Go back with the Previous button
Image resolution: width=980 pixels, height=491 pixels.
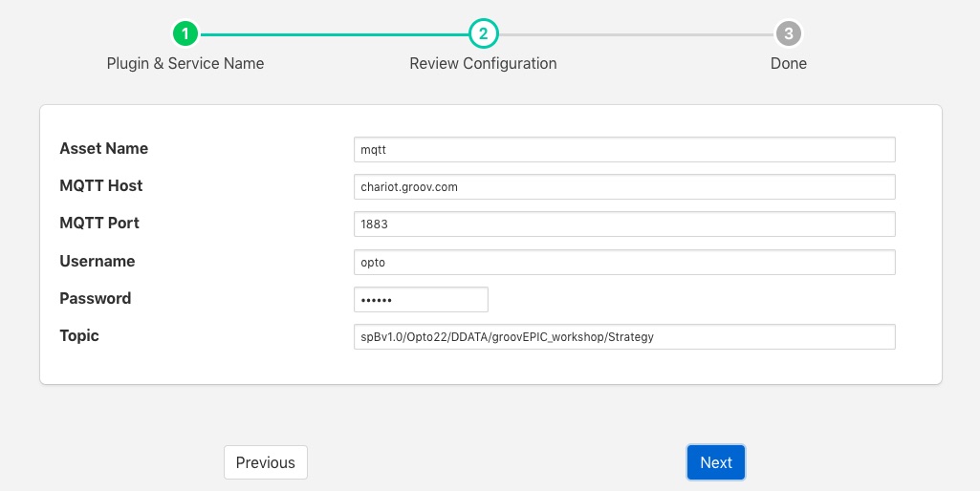(x=266, y=462)
